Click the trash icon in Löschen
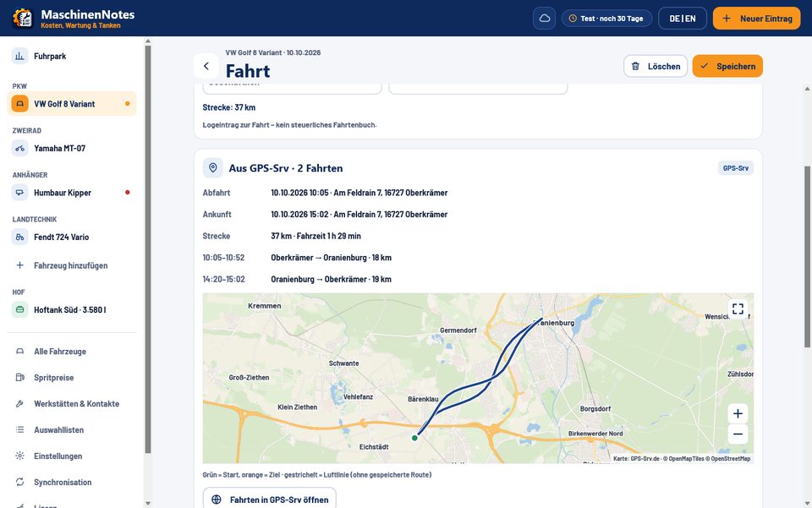 [635, 66]
